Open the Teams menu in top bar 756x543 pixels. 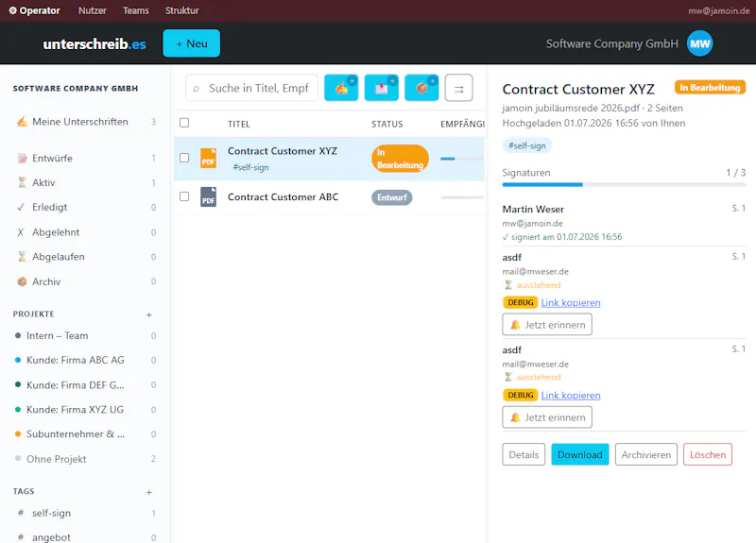(135, 10)
